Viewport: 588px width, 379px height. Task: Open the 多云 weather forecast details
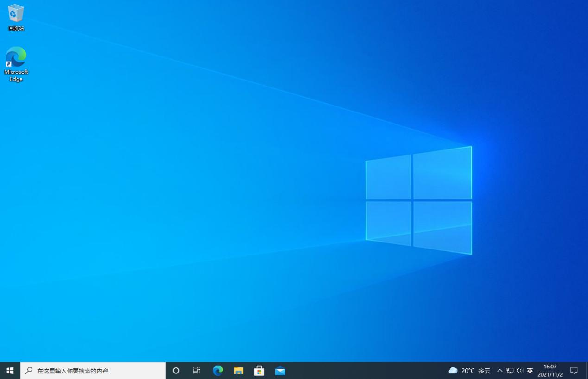coord(483,370)
